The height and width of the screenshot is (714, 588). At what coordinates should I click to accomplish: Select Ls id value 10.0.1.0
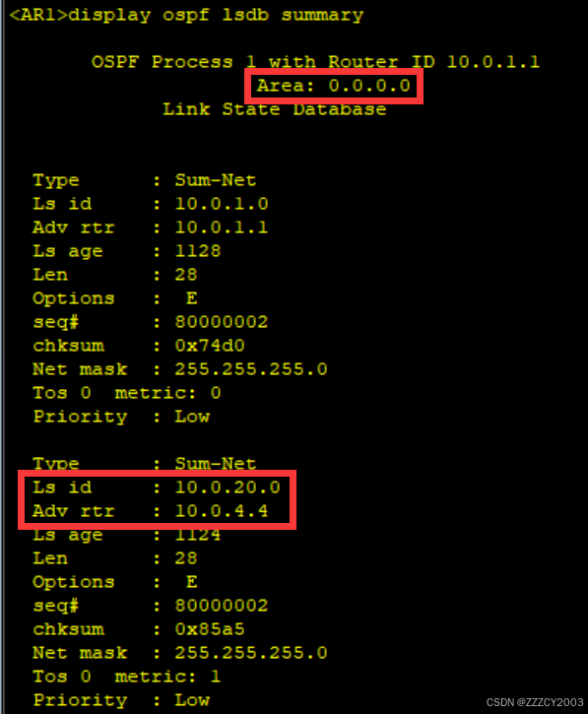tap(222, 204)
